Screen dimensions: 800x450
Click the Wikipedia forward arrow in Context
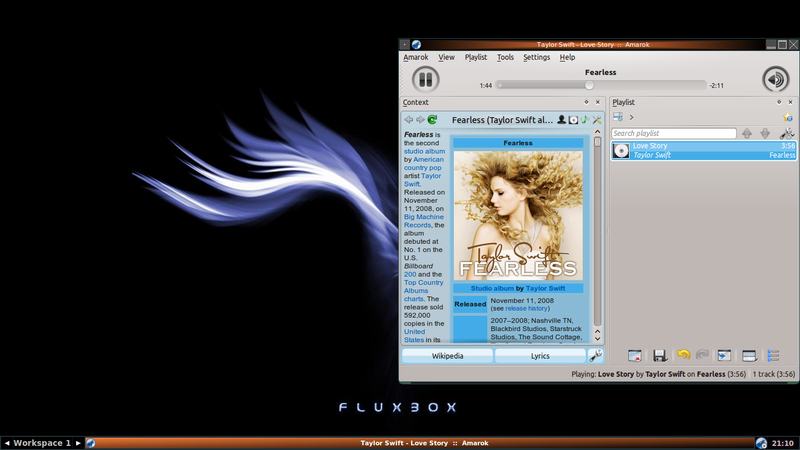coord(420,119)
